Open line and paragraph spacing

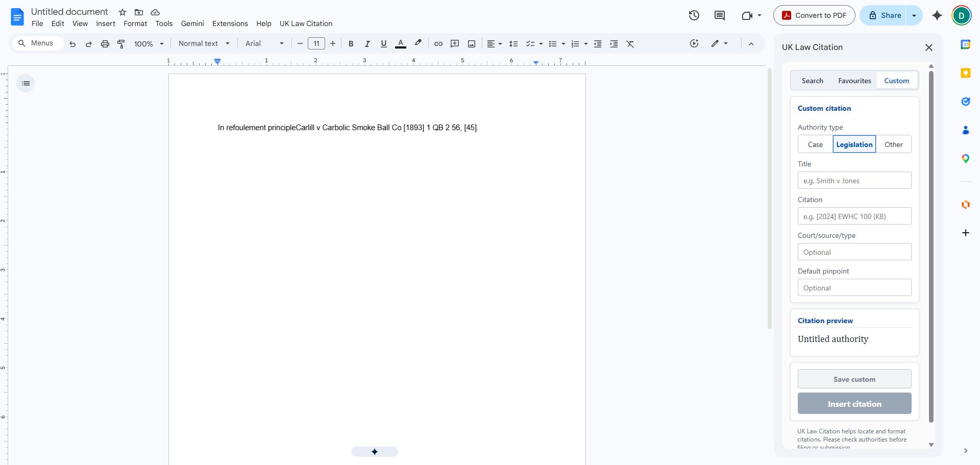[x=513, y=44]
